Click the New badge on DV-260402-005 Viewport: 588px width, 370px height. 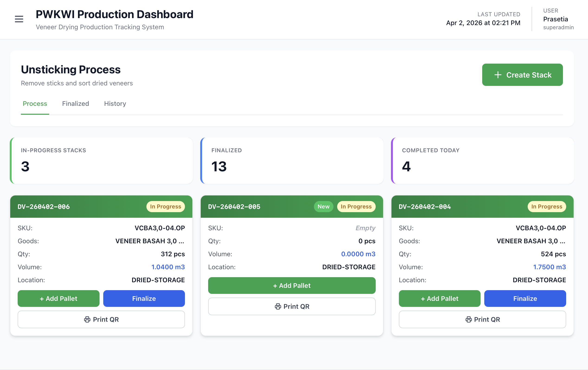323,207
